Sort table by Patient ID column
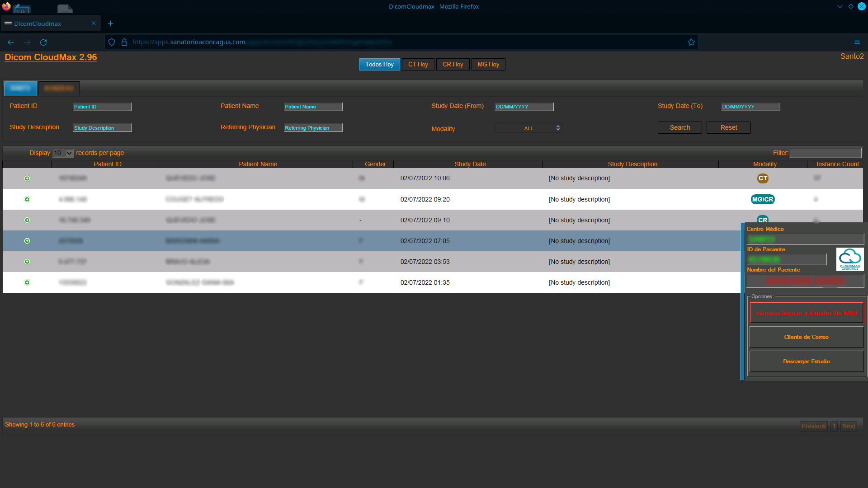 pos(108,164)
